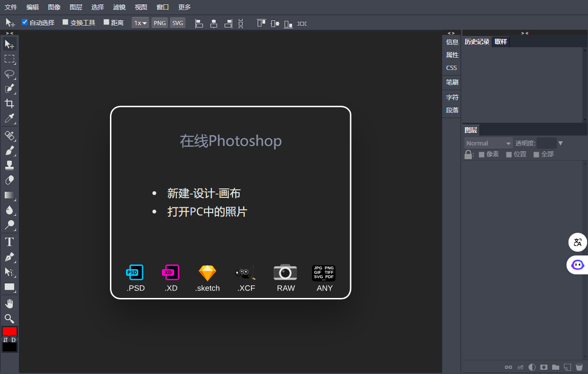This screenshot has height=374, width=588.
Task: Click the translate floating button
Action: point(578,242)
